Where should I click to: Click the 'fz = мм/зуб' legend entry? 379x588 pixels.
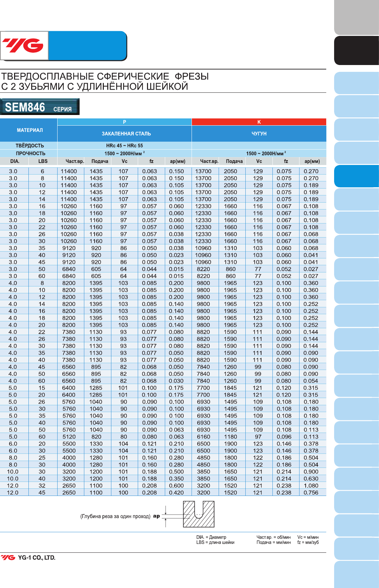click(x=308, y=542)
